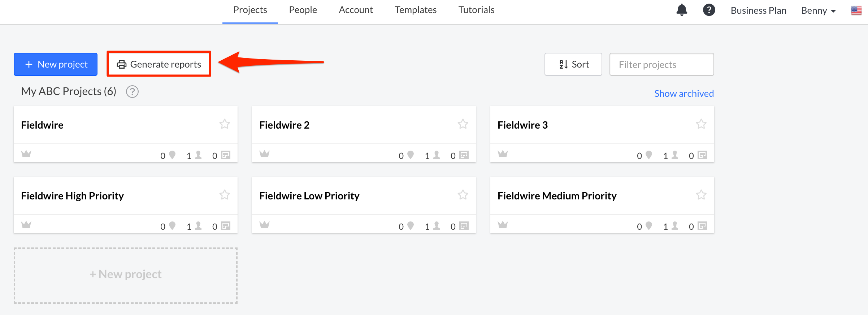The image size is (868, 315).
Task: Show archived projects
Action: 684,94
